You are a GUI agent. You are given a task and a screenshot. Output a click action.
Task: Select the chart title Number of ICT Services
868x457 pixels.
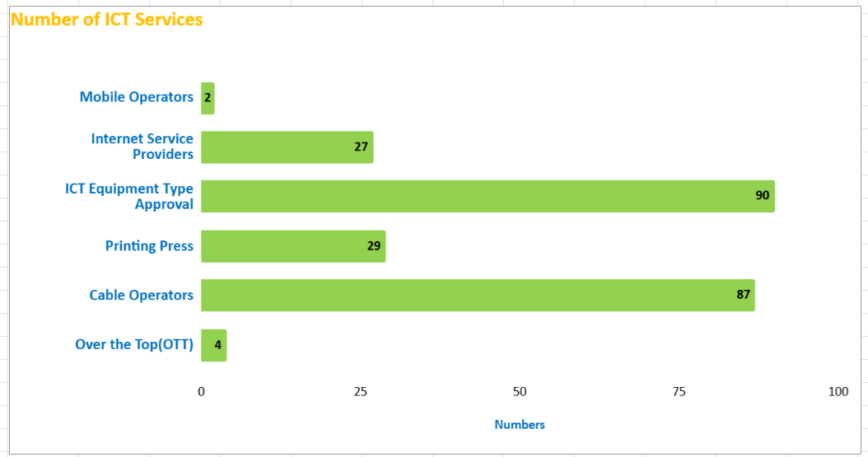[x=106, y=20]
